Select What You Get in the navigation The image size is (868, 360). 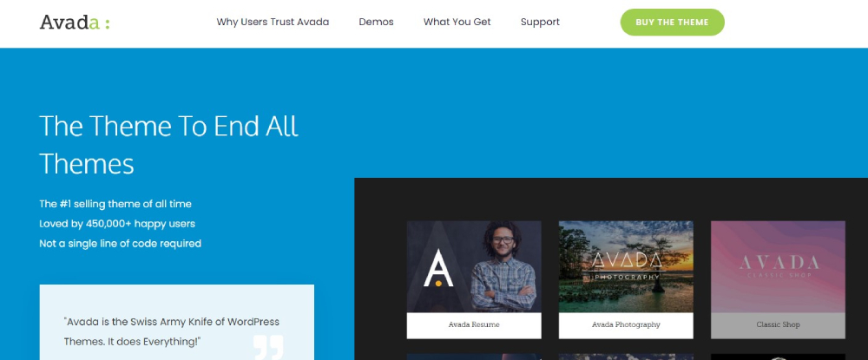pos(457,23)
